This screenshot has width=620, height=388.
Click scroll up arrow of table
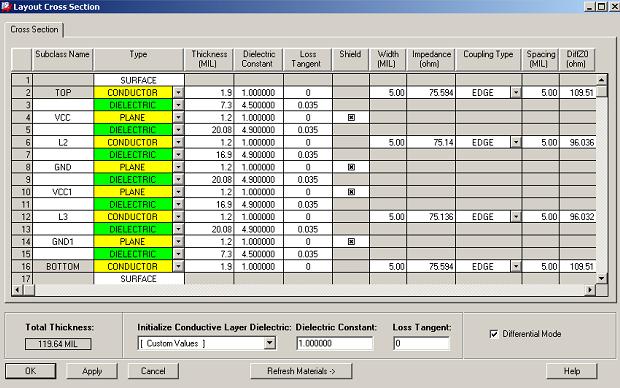601,80
